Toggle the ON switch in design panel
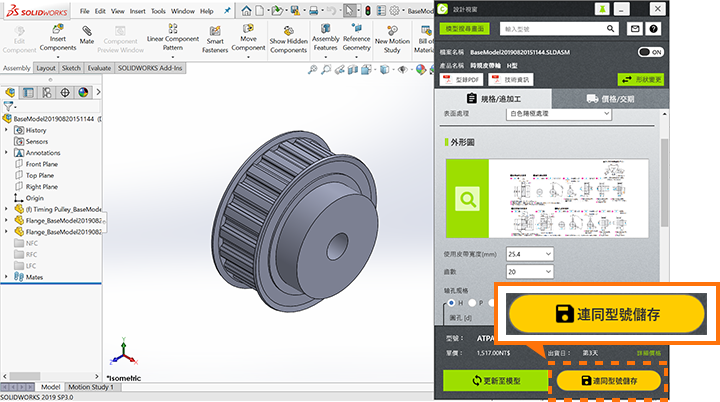 click(650, 51)
